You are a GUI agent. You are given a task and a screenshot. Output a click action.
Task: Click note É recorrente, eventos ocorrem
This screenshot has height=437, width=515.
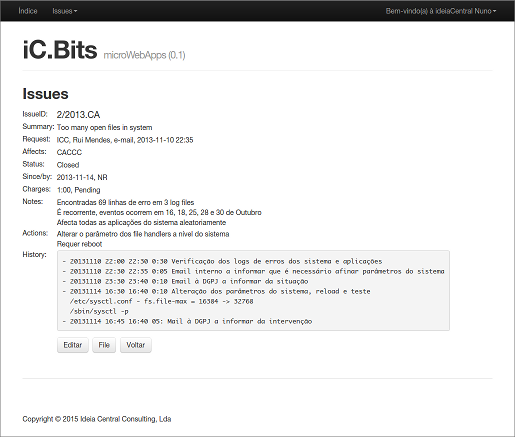(159, 212)
